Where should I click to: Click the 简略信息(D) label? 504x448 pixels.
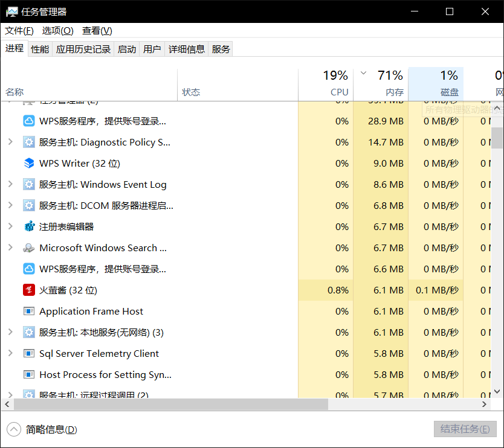click(51, 429)
